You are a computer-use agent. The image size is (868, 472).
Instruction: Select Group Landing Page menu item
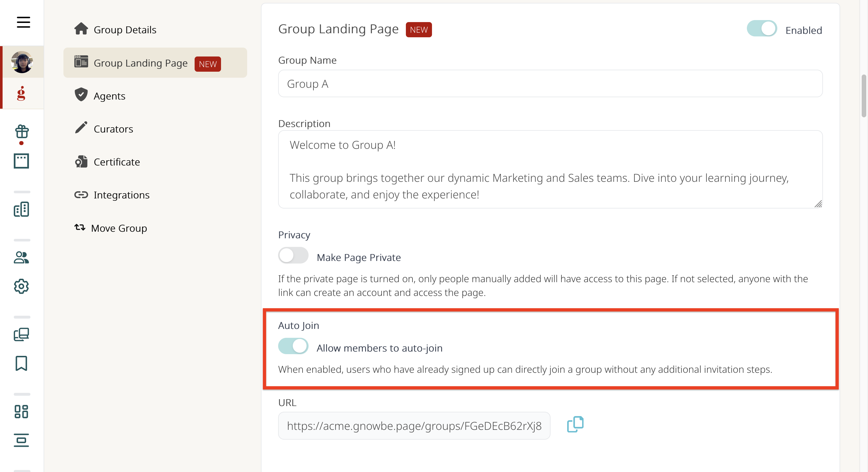coord(155,63)
